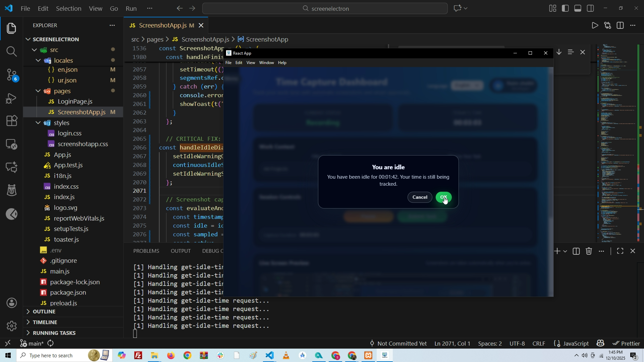The height and width of the screenshot is (362, 644).
Task: Open LoginPage.js in the explorer
Action: pyautogui.click(x=75, y=102)
